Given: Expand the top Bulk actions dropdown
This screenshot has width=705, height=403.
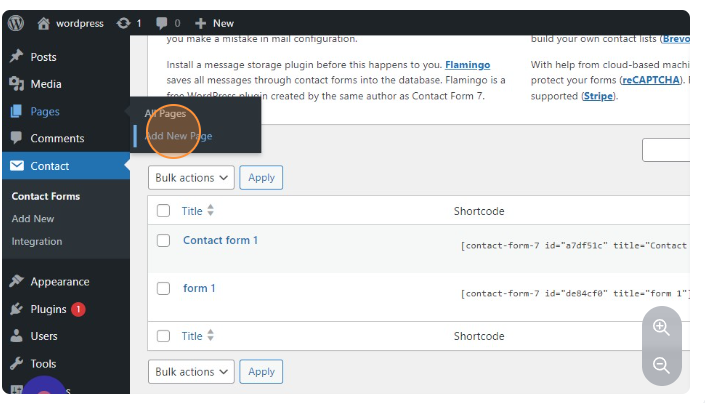Looking at the screenshot, I should [191, 178].
